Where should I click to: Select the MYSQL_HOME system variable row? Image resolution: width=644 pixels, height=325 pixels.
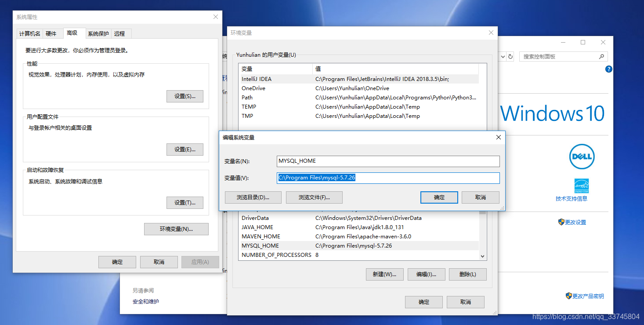click(x=359, y=246)
